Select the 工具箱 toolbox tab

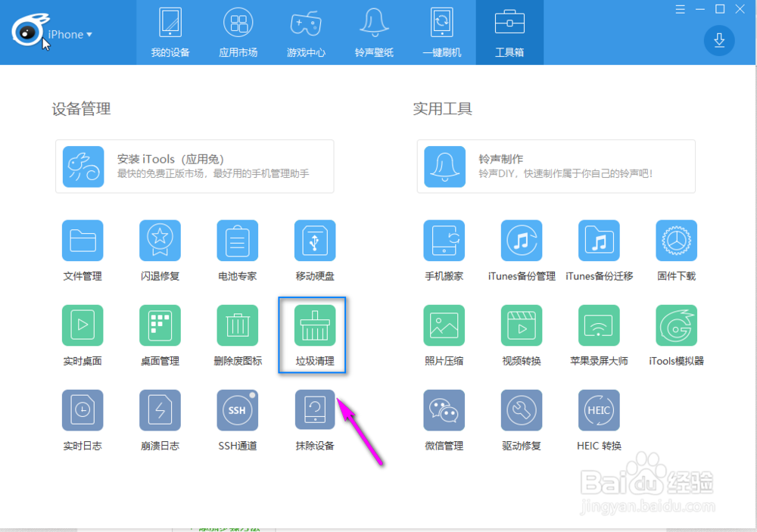509,33
